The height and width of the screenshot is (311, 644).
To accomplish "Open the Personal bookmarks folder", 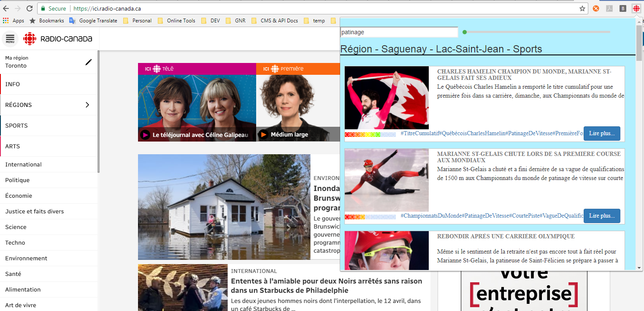I will tap(138, 21).
